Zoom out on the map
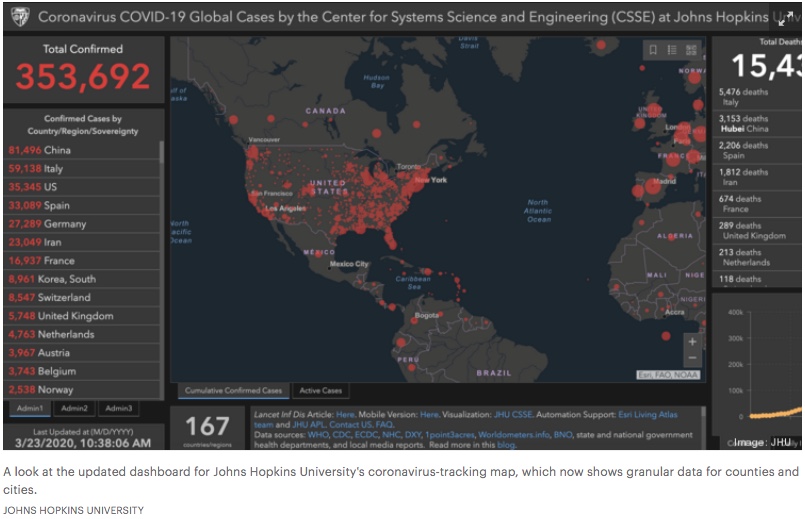The height and width of the screenshot is (519, 805). tap(692, 360)
